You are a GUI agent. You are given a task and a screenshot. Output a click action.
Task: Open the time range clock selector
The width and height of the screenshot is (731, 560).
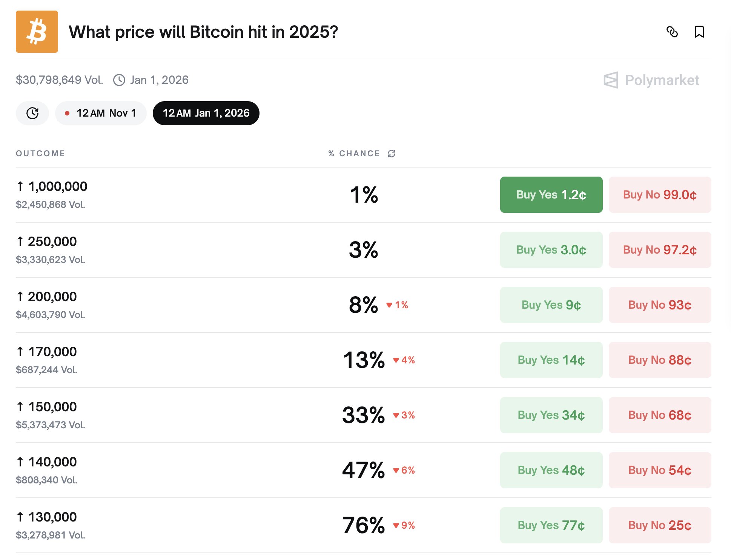pos(32,112)
